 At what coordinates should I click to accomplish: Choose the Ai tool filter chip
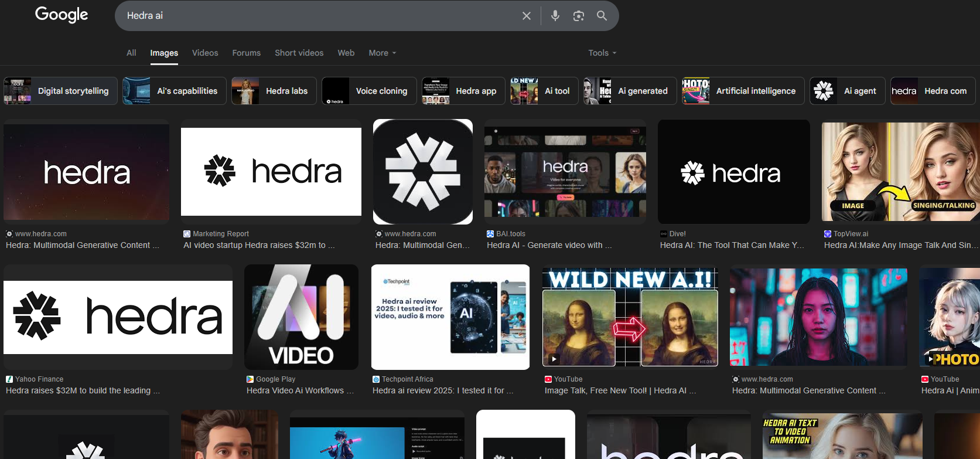[x=544, y=91]
